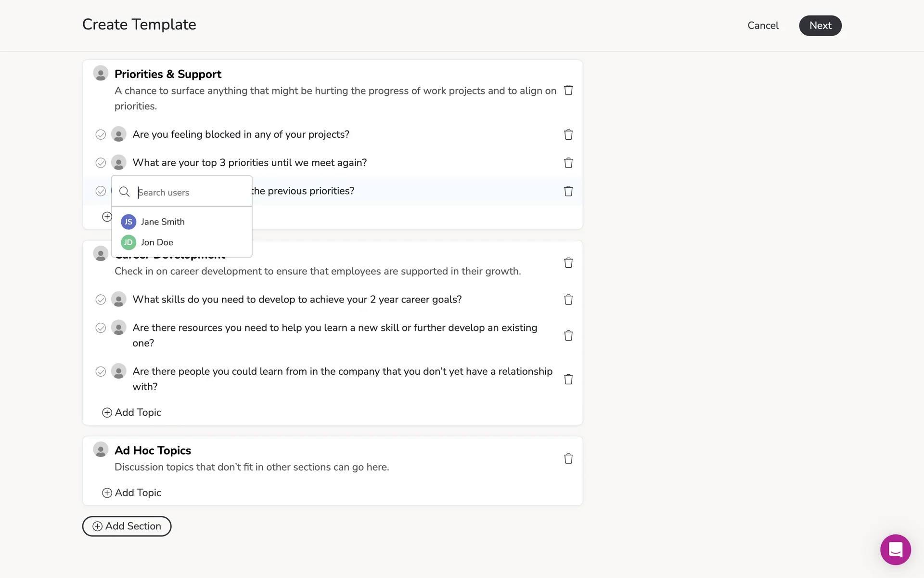Toggle checkmark for 'What skills' topic
The height and width of the screenshot is (578, 924).
point(101,300)
